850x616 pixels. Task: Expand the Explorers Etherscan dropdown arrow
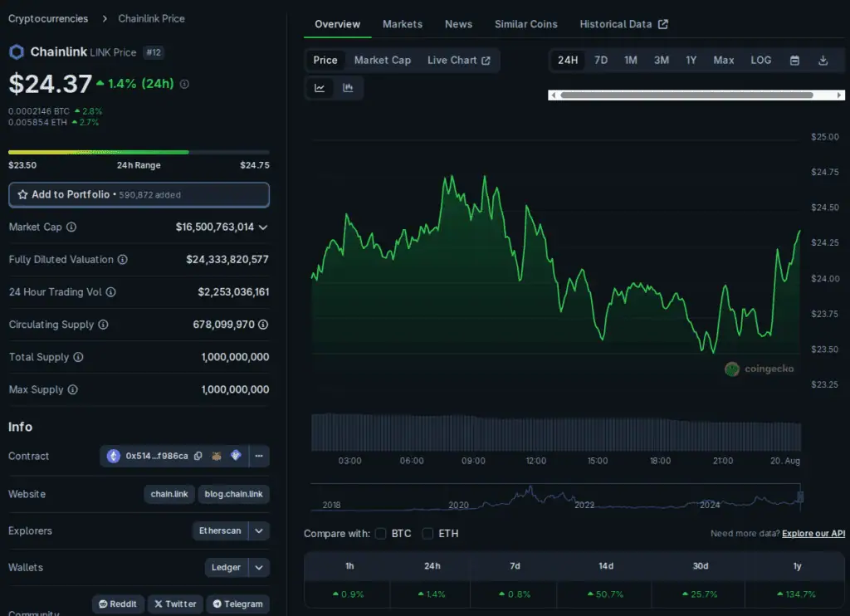tap(259, 530)
